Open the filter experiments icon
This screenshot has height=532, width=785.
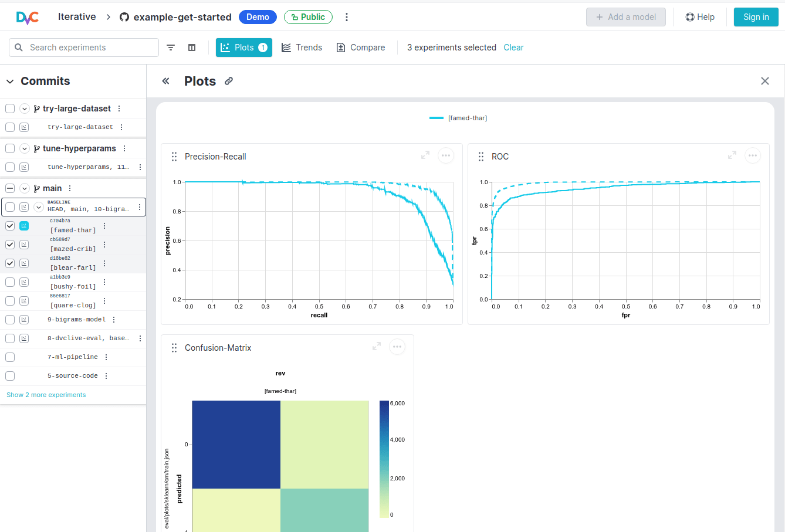[x=170, y=48]
